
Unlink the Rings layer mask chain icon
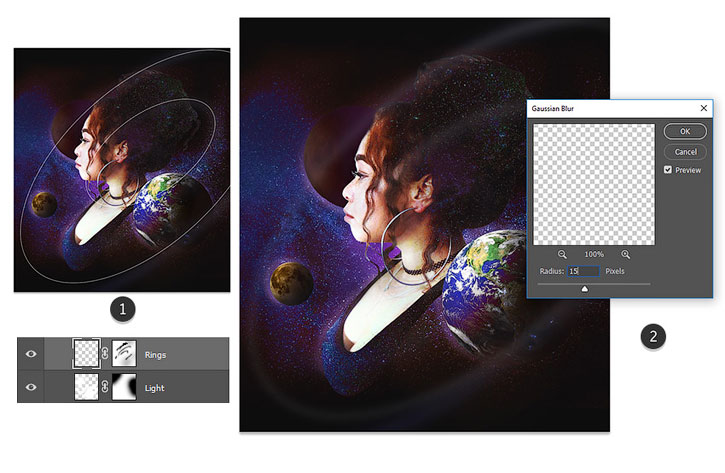pos(105,354)
